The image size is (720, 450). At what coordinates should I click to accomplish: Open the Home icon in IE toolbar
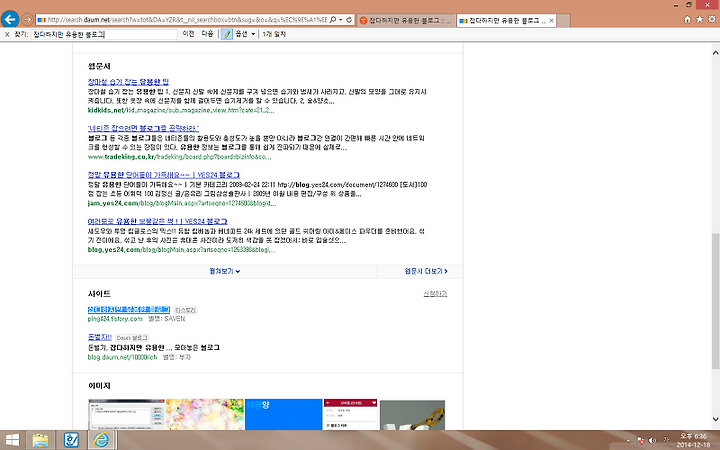687,19
